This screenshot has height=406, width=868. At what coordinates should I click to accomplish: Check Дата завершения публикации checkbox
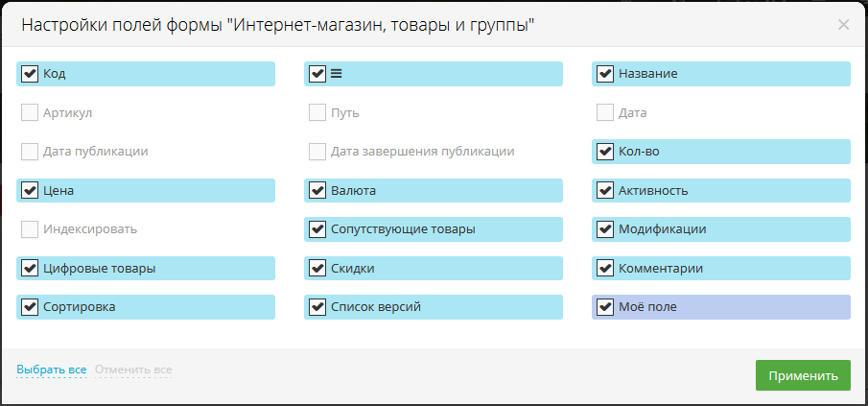tap(317, 152)
